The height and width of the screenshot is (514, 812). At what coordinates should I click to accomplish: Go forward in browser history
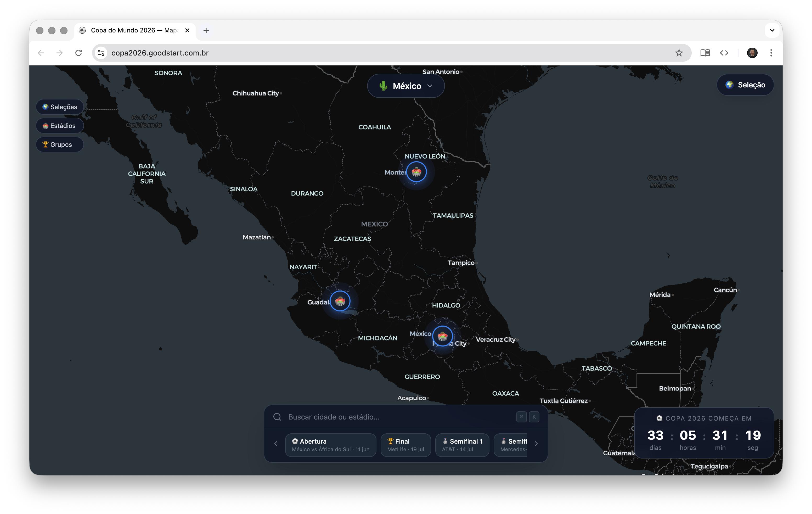[x=60, y=53]
